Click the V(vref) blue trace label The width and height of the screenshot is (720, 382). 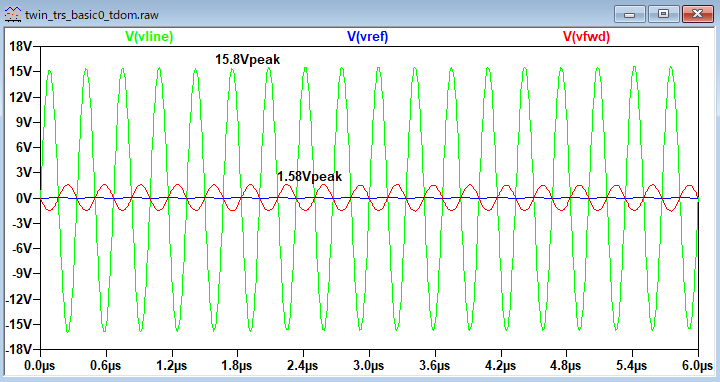tap(367, 37)
